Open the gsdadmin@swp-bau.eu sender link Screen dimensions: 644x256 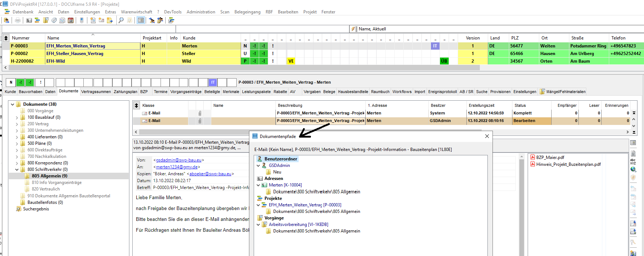click(x=179, y=160)
